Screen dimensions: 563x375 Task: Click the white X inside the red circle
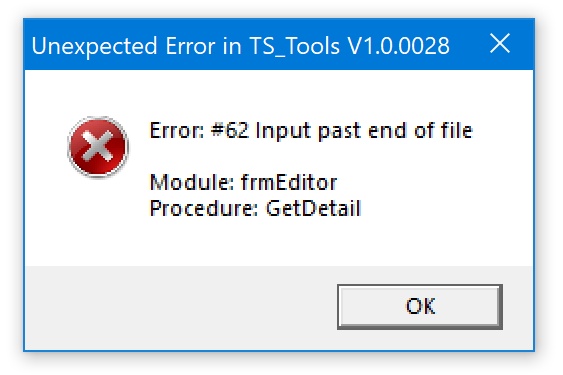pos(98,146)
